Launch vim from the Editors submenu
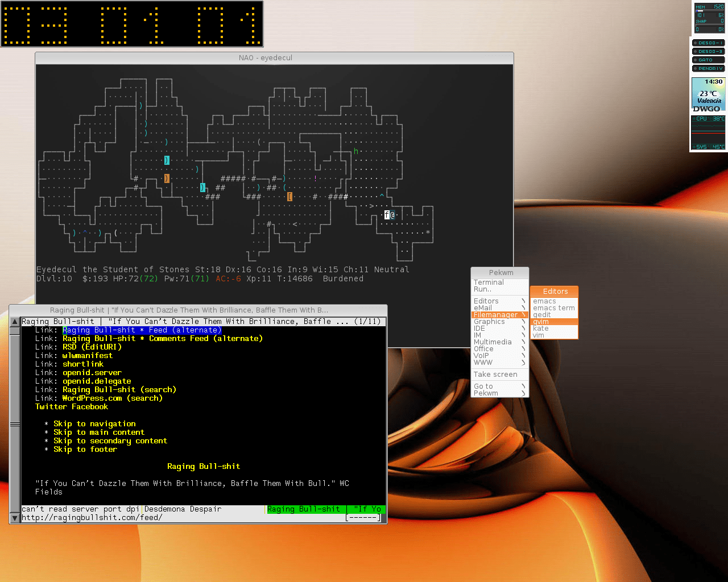728x582 pixels. (555, 335)
